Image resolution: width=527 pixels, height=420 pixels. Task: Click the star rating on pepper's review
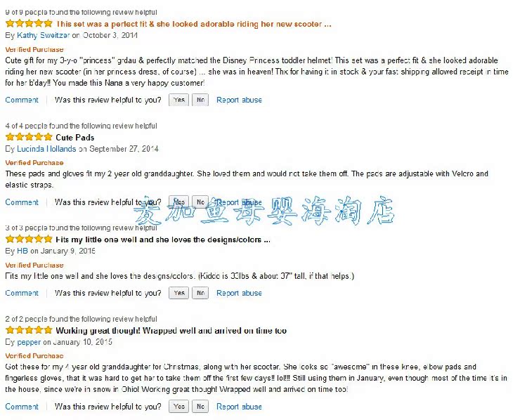tap(29, 330)
